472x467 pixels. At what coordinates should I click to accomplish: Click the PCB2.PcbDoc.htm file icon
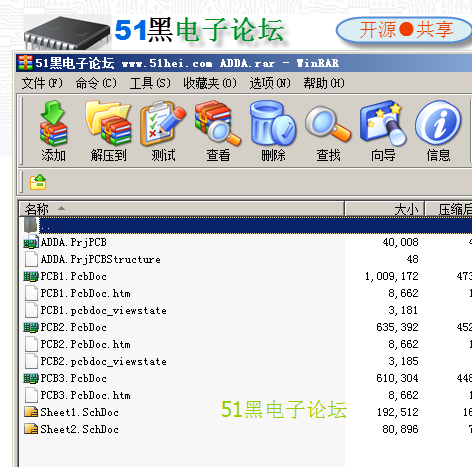(31, 344)
